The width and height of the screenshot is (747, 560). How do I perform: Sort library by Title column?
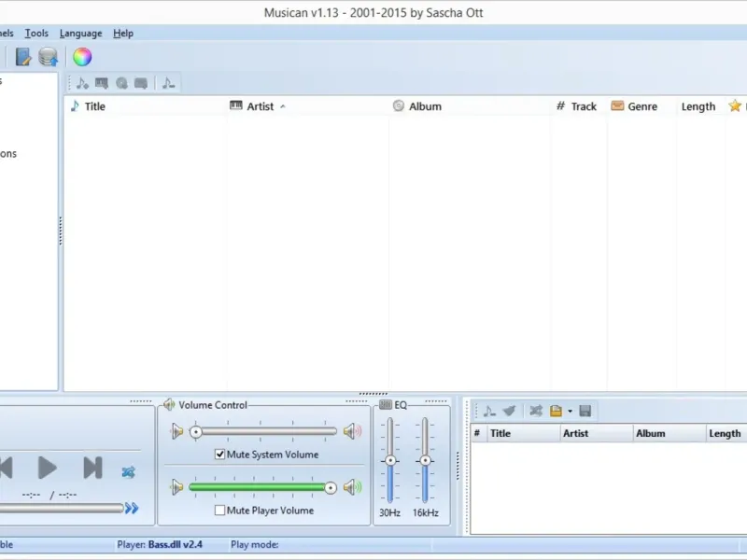[146, 106]
